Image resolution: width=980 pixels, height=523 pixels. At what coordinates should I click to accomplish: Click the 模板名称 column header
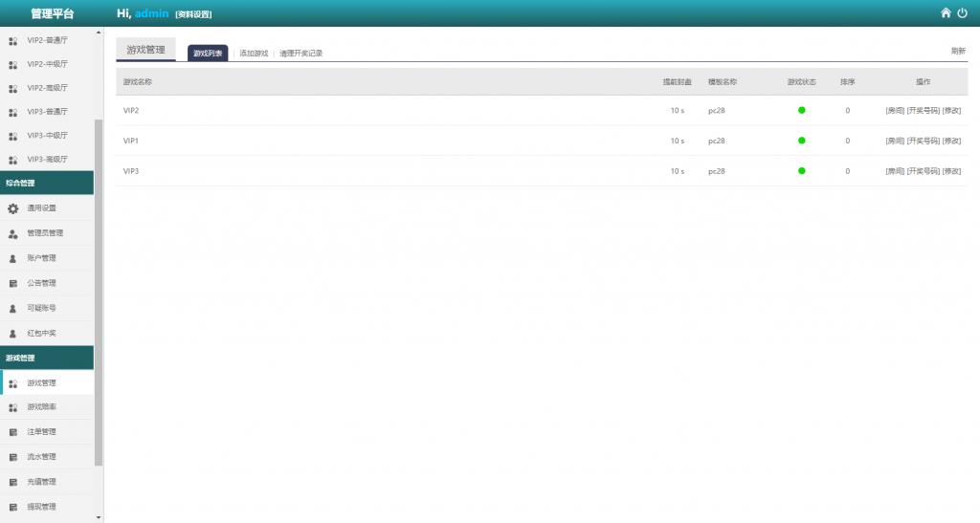click(x=723, y=82)
